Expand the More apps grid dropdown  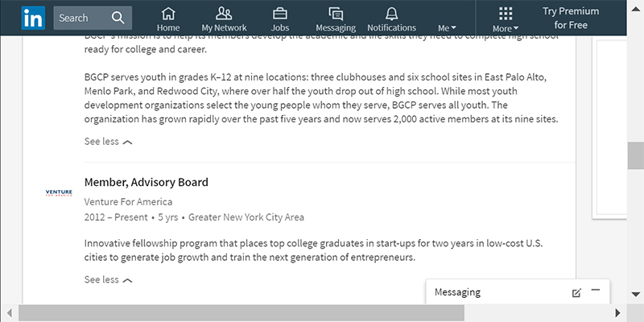coord(506,19)
